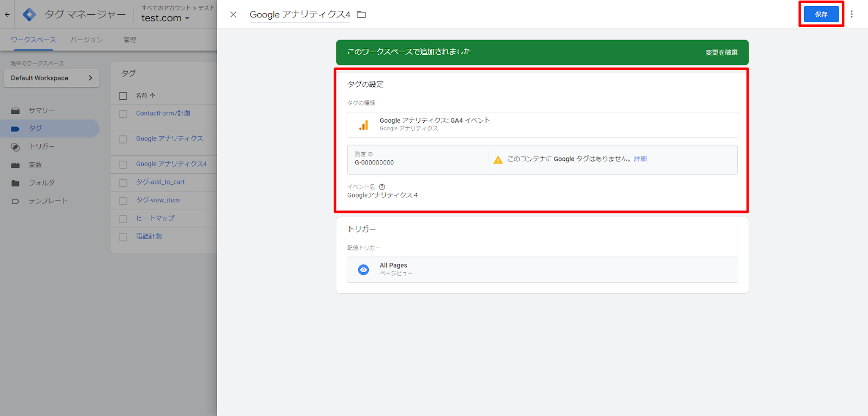Check the box for ContactForm7計測
The height and width of the screenshot is (416, 868).
point(123,114)
